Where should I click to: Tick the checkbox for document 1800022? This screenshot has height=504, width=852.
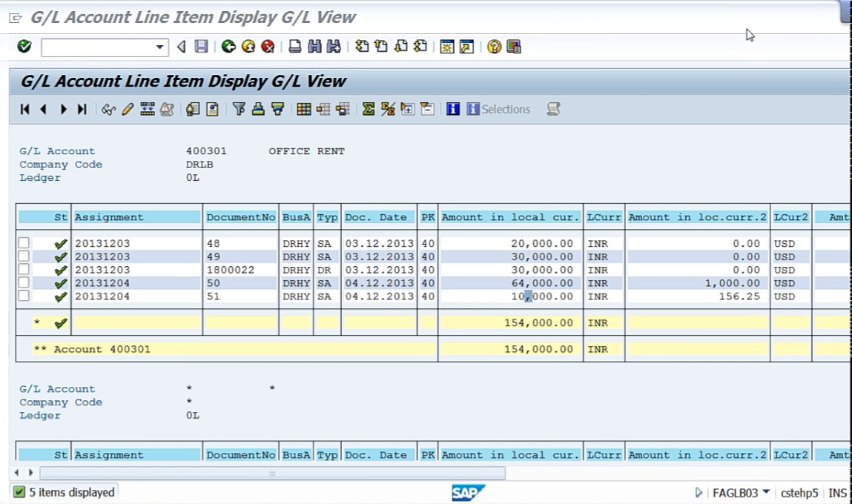point(24,269)
